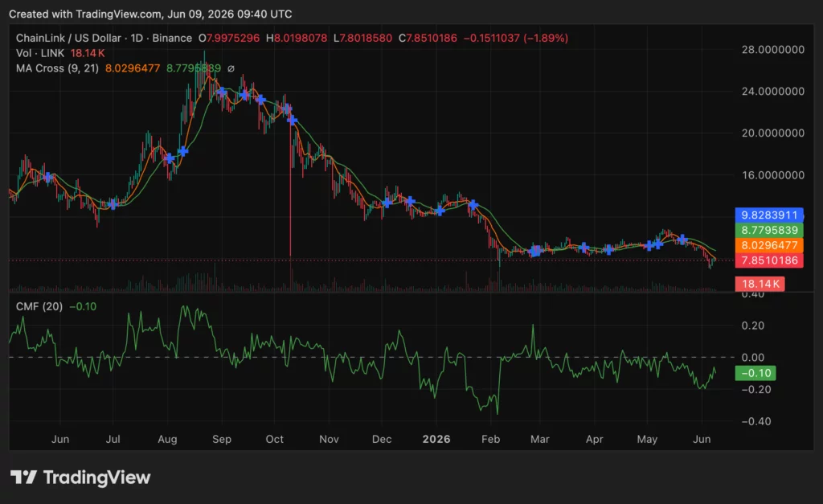This screenshot has height=504, width=823.
Task: Click the Jul label on time axis
Action: [x=113, y=440]
